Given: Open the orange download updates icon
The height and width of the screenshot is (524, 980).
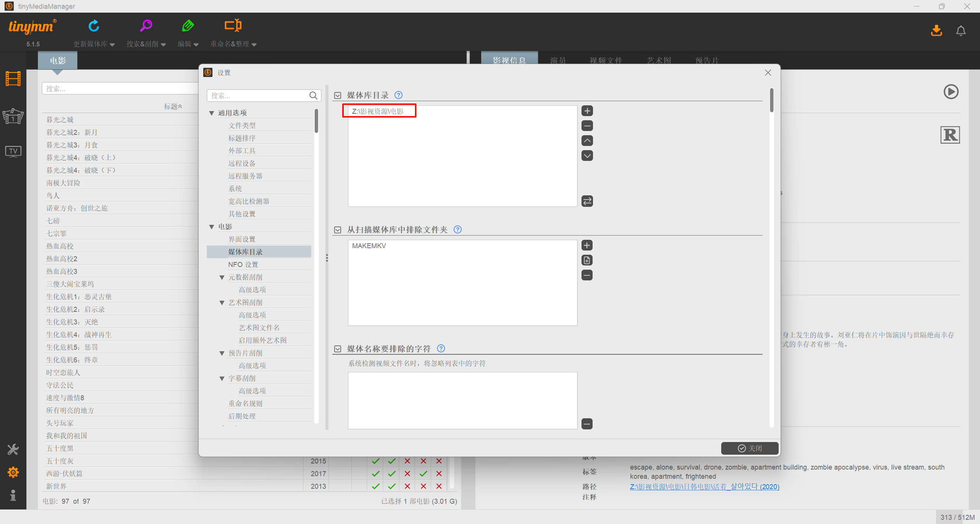Looking at the screenshot, I should pos(936,30).
